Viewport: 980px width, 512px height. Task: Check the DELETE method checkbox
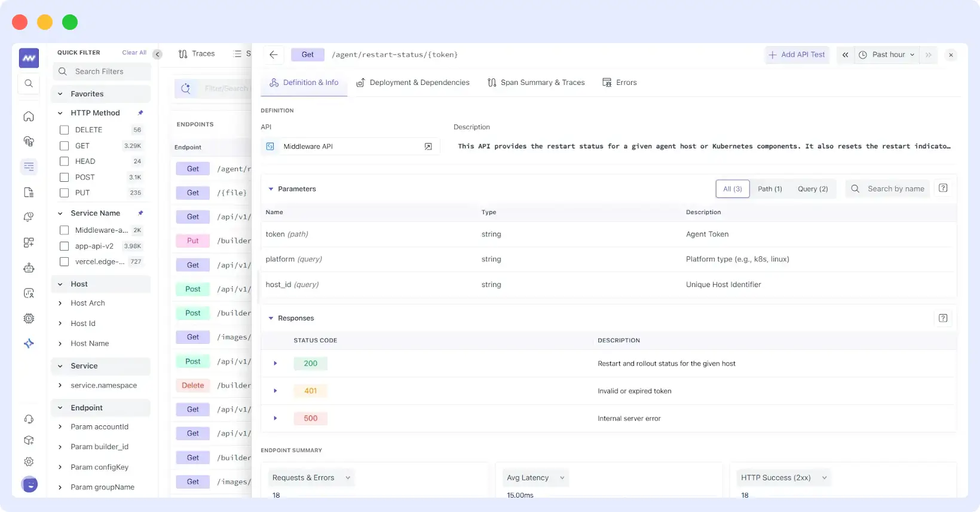coord(65,130)
